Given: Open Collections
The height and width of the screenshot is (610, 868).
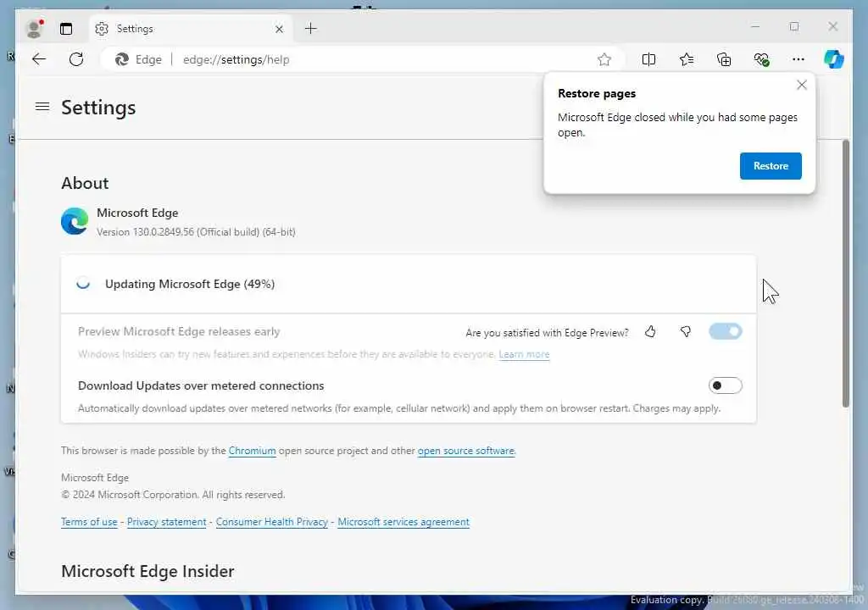Looking at the screenshot, I should (724, 59).
